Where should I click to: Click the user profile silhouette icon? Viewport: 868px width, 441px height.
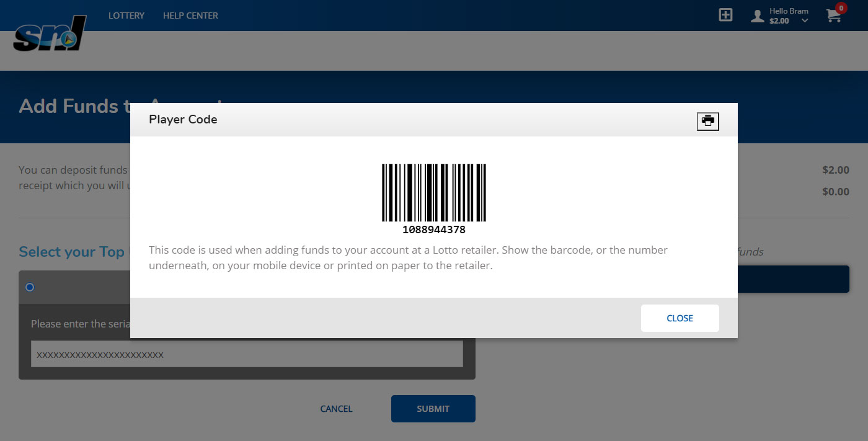pyautogui.click(x=757, y=16)
